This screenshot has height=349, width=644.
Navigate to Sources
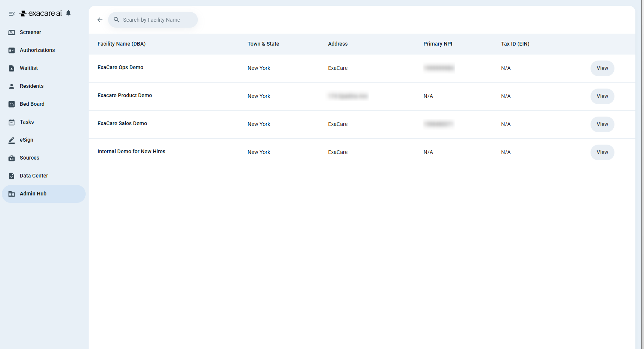click(x=44, y=158)
